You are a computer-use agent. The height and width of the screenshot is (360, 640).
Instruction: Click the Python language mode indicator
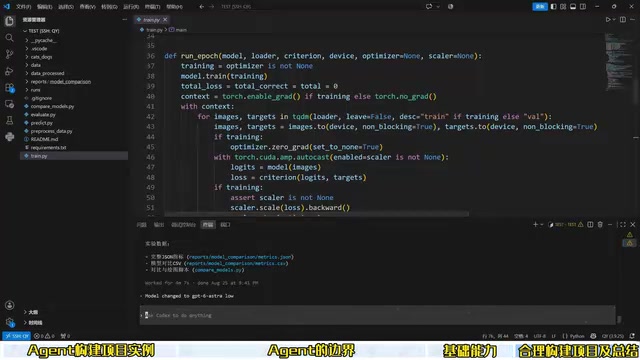[573, 336]
